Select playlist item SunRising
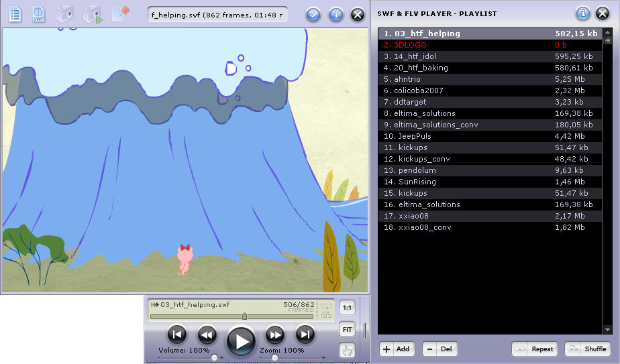The height and width of the screenshot is (364, 620). (490, 182)
